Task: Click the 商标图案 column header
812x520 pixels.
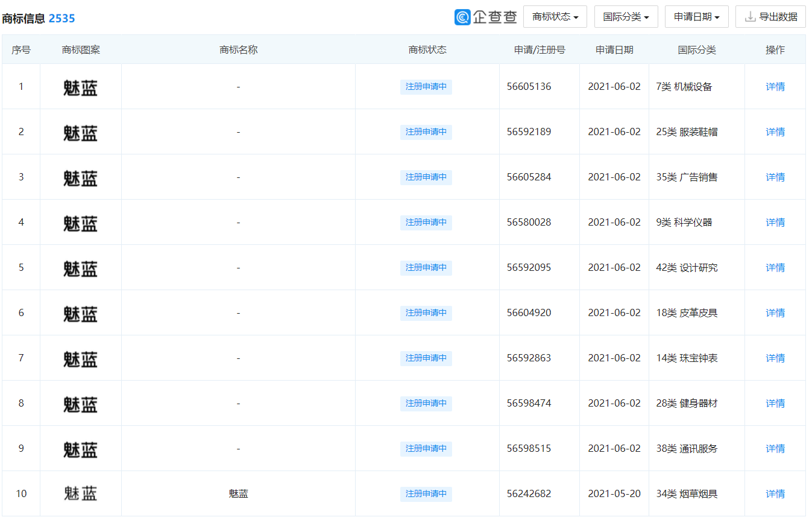Action: [81, 50]
